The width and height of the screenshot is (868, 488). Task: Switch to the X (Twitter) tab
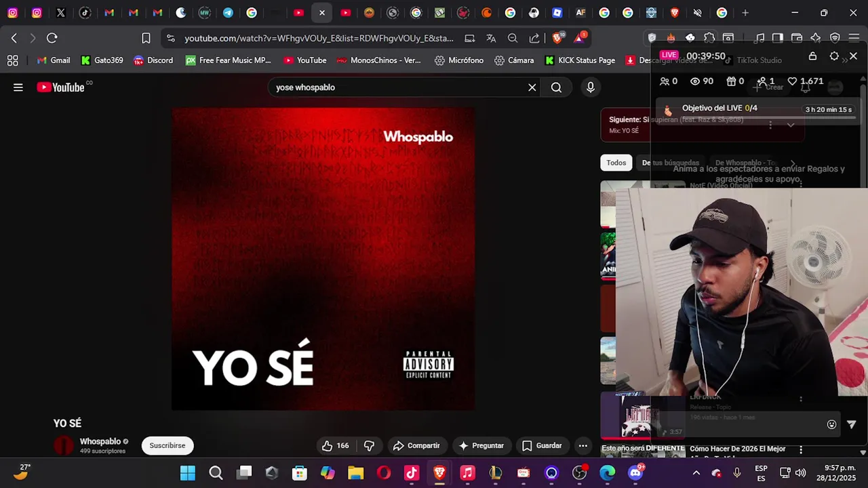[x=61, y=13]
